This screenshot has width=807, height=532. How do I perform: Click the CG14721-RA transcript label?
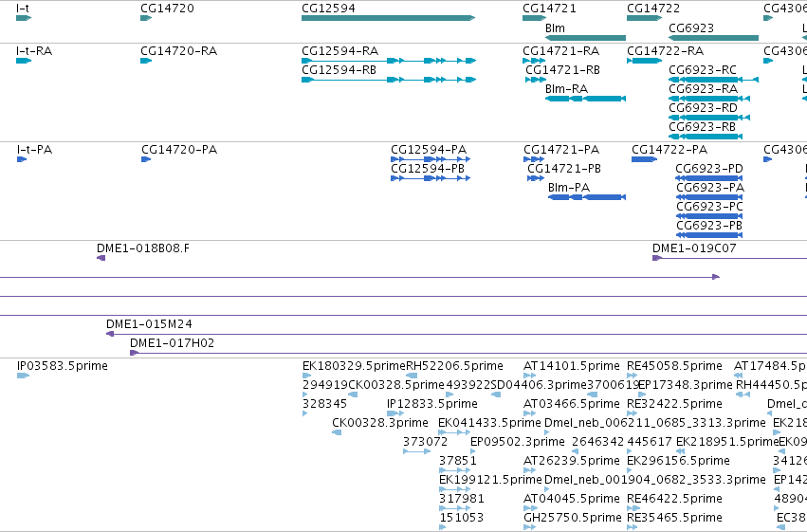561,51
